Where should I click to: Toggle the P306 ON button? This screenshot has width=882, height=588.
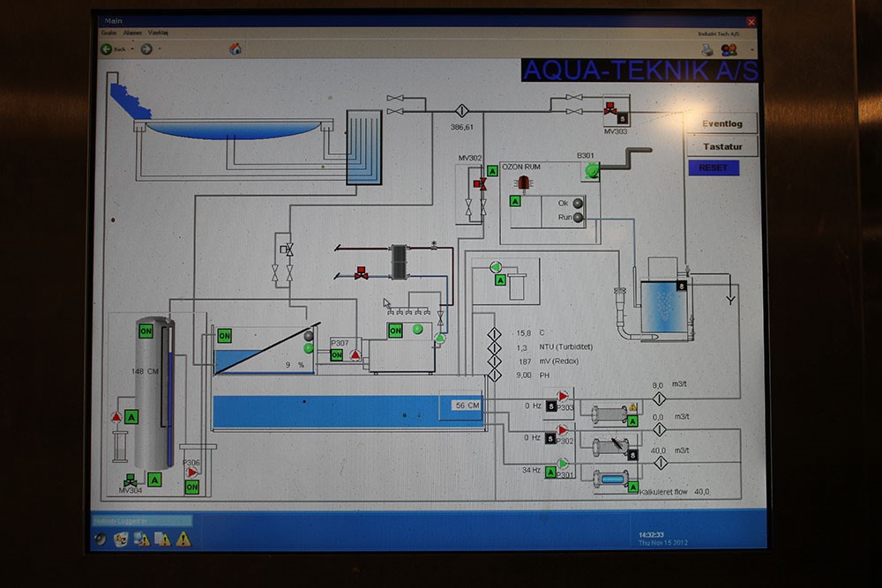191,488
